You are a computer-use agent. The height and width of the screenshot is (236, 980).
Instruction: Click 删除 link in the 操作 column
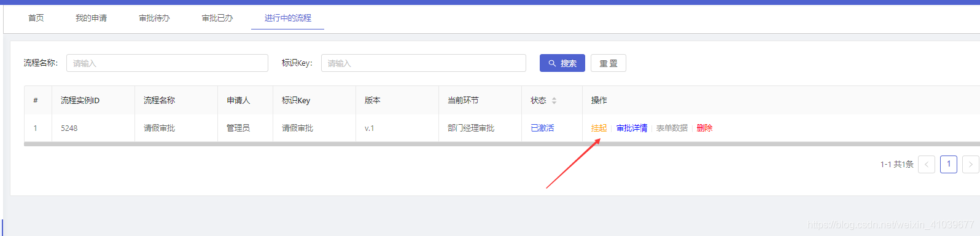click(704, 128)
